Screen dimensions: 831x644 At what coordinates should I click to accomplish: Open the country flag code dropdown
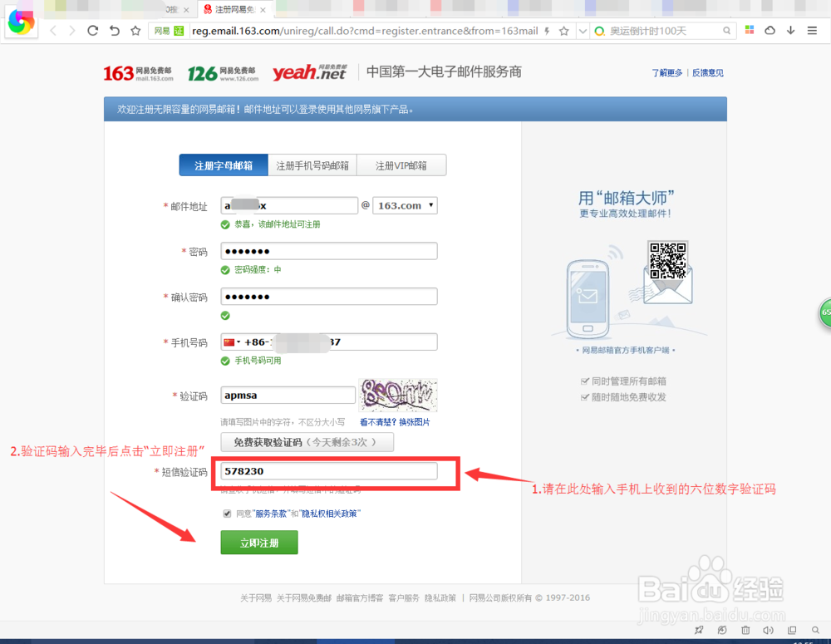232,342
